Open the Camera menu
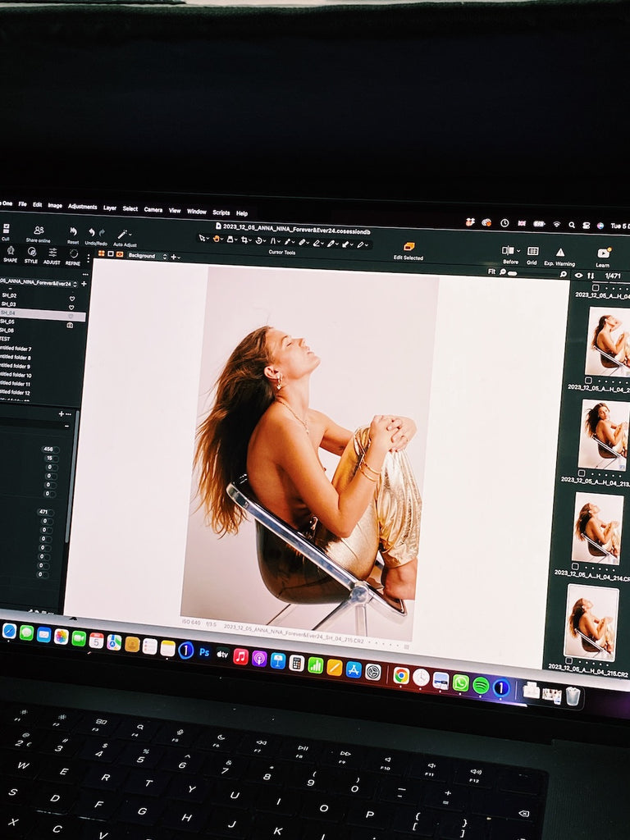The image size is (630, 840). 153,209
